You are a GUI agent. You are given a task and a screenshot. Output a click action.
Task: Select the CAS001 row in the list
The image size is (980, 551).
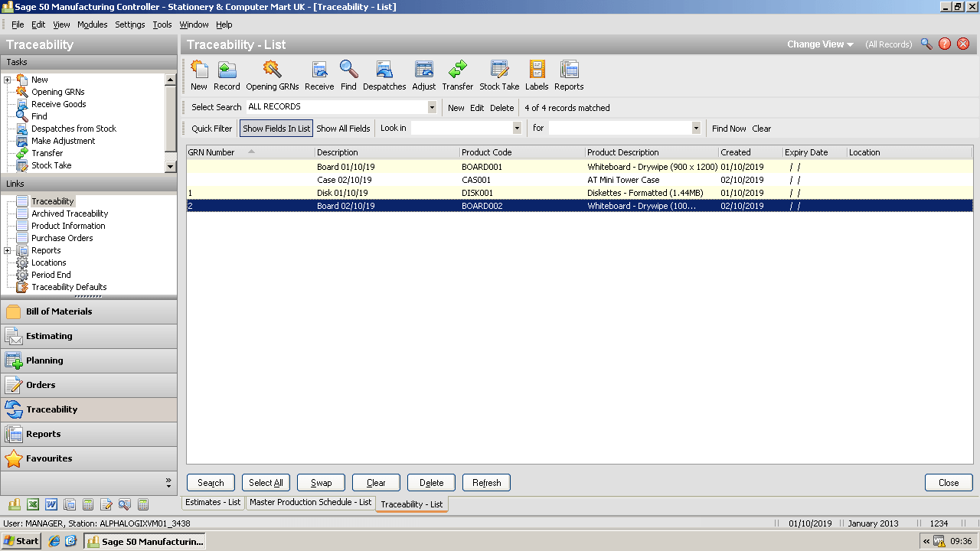[580, 180]
